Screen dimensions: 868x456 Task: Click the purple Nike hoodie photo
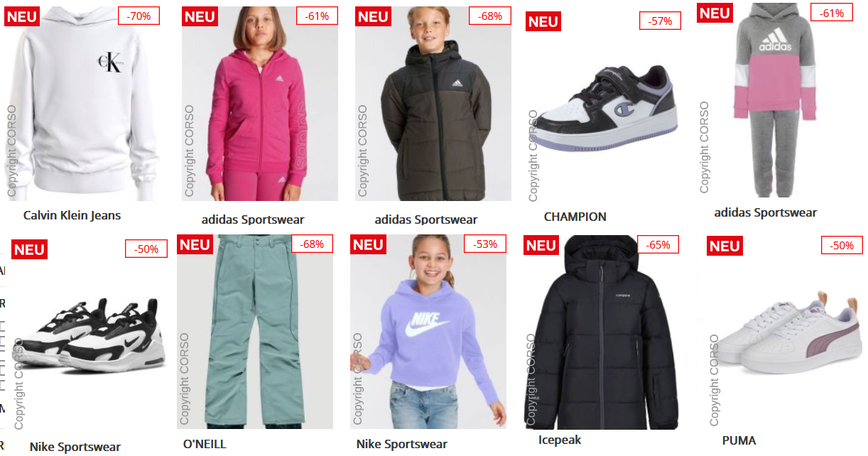pos(428,332)
